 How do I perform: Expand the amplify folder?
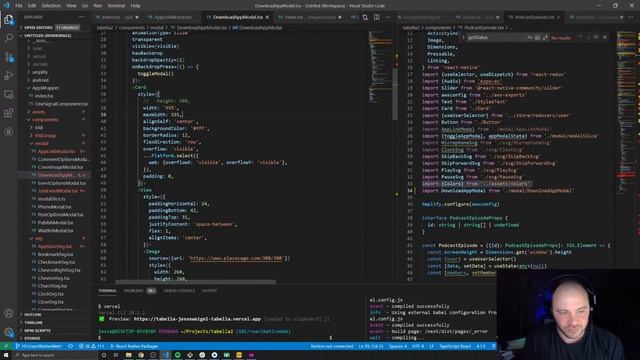[x=40, y=72]
